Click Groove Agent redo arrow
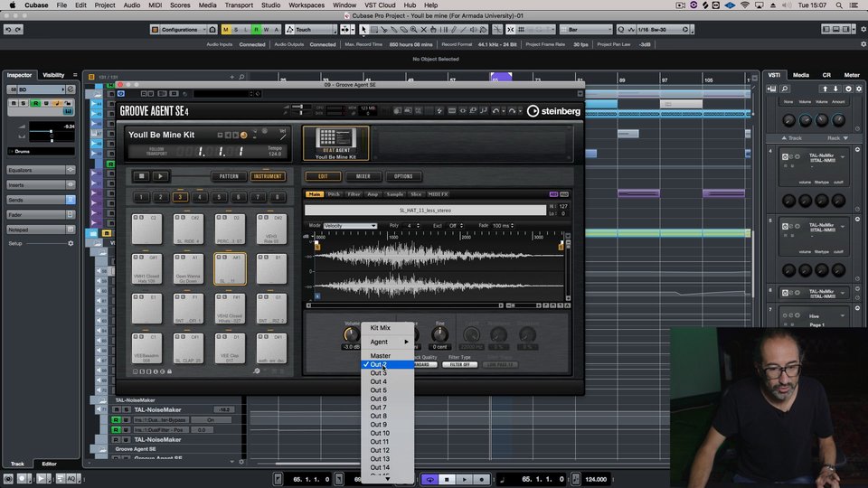The height and width of the screenshot is (488, 868). 512,111
